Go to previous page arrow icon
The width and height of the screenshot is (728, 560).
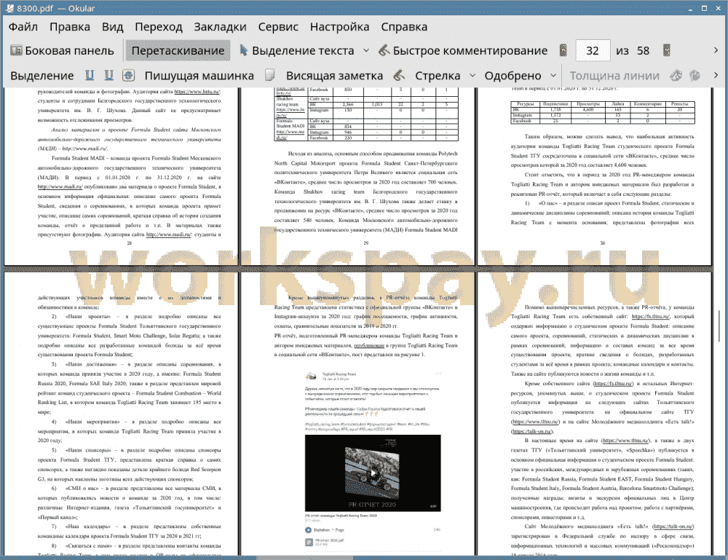[x=563, y=50]
